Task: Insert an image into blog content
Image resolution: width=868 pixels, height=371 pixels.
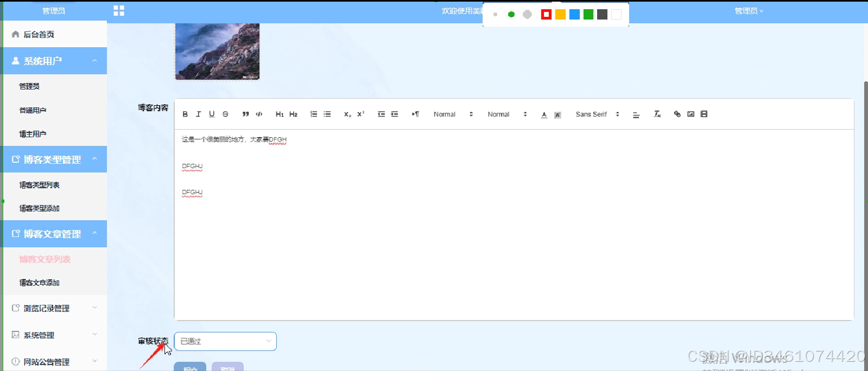Action: [x=690, y=114]
